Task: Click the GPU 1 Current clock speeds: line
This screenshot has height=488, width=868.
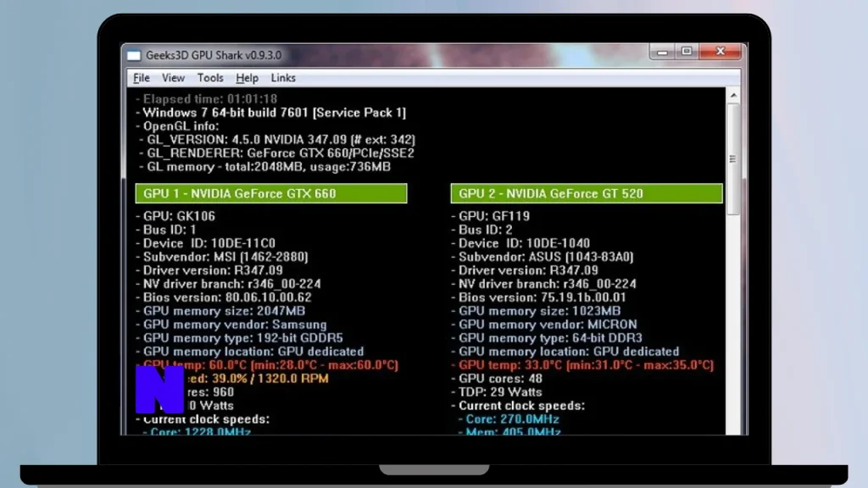Action: 203,419
